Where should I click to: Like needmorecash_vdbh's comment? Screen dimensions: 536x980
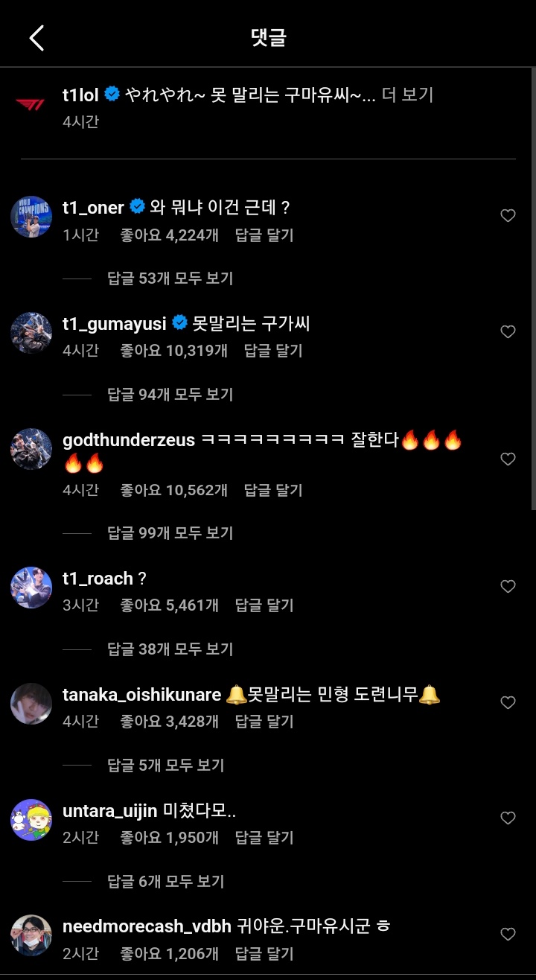(508, 935)
